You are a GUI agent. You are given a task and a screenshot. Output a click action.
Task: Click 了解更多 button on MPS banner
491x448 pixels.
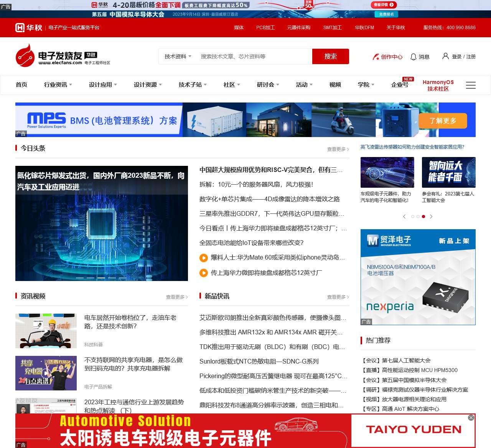[x=443, y=121]
